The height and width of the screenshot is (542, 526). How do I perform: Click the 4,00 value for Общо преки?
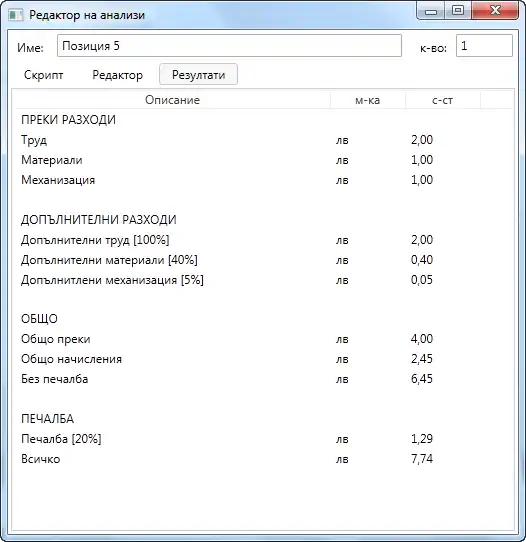(x=422, y=339)
